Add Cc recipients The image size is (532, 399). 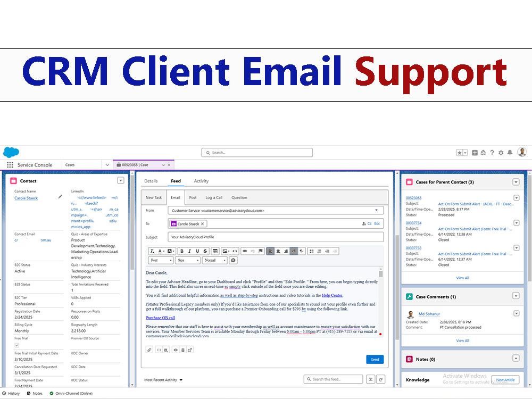click(x=370, y=223)
